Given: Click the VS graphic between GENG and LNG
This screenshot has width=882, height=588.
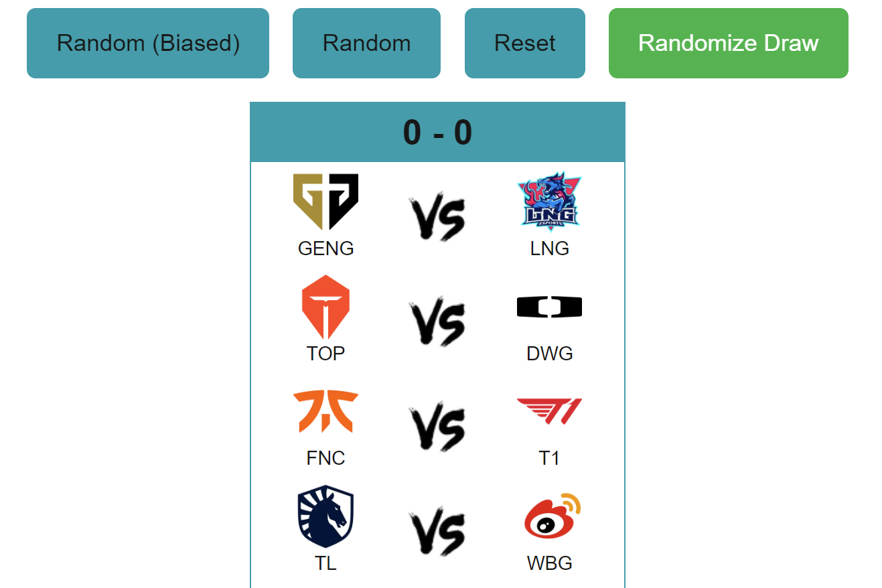Looking at the screenshot, I should [x=437, y=218].
